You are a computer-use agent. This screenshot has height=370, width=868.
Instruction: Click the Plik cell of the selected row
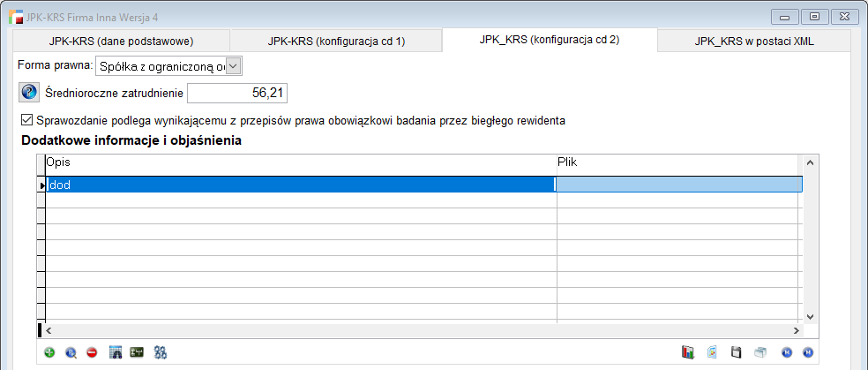677,185
